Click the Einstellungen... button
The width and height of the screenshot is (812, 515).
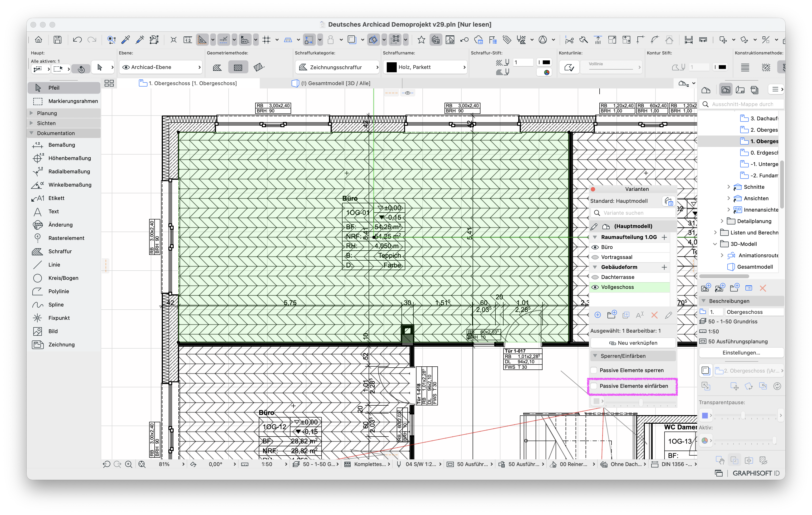[741, 353]
